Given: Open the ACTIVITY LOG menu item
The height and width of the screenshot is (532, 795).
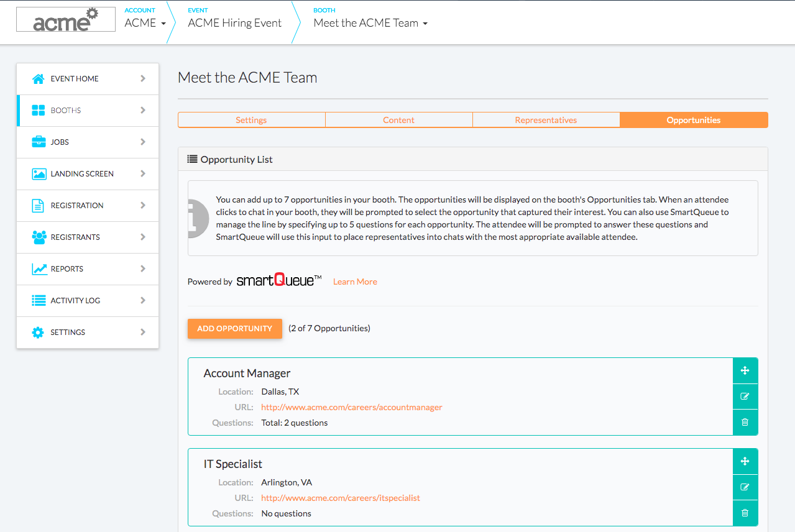Looking at the screenshot, I should [88, 301].
